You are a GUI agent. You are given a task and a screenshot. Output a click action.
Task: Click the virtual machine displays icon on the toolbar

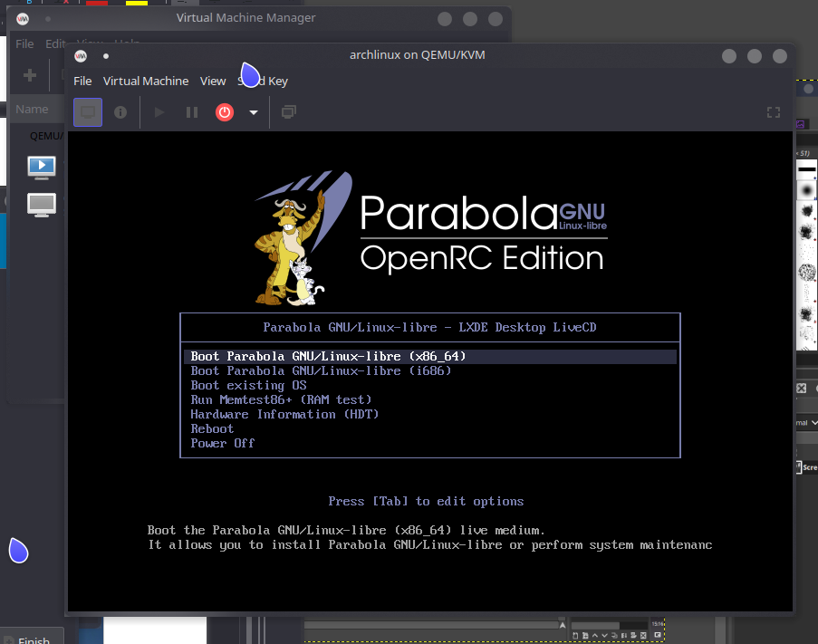click(x=286, y=112)
